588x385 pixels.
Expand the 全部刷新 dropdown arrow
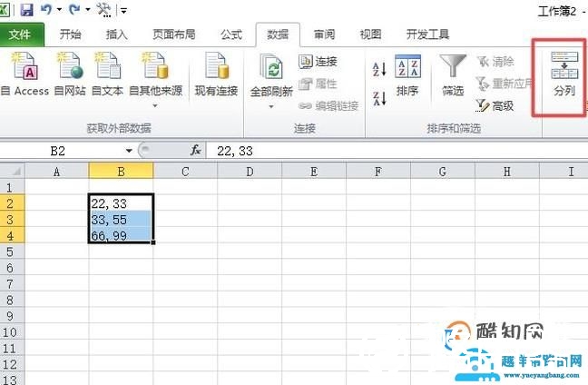(x=271, y=106)
